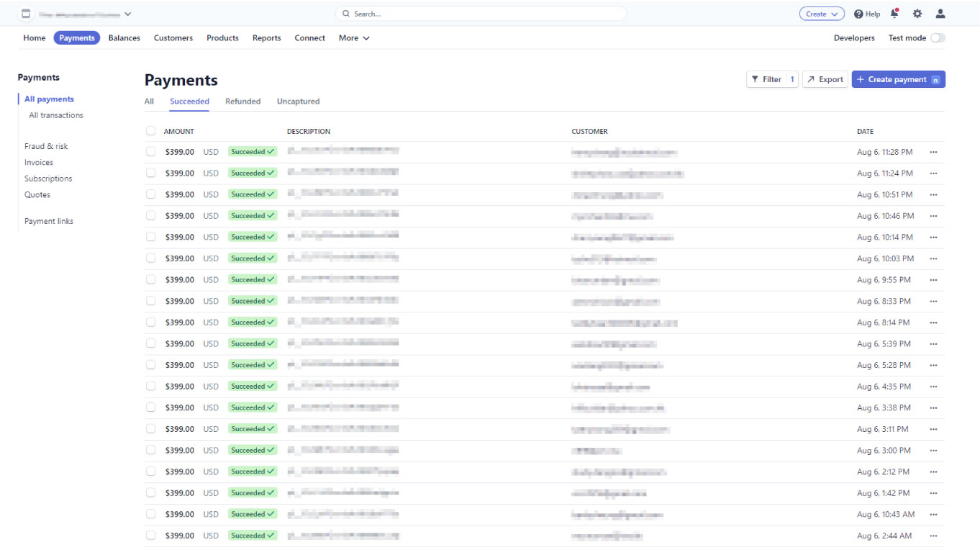Open the settings gear icon
Screen dimensions: 980x550
tap(917, 14)
